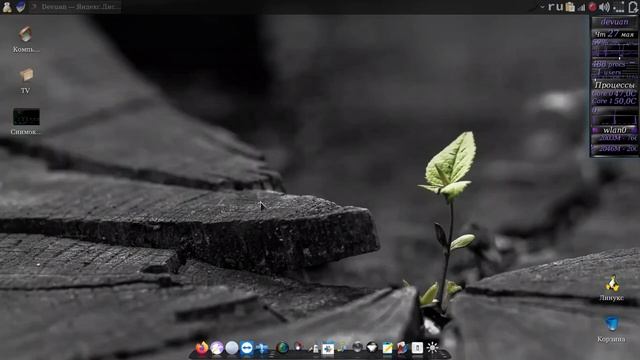The image size is (640, 360).
Task: Click the Core 1 temperature reading in widget
Action: coord(614,101)
